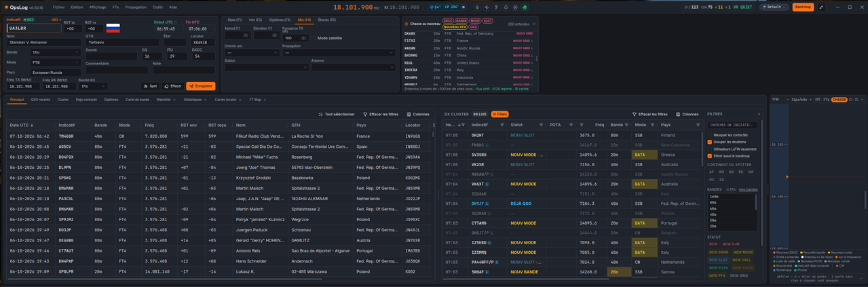868x287 pixels.
Task: Open the Bande 17m dropdown
Action: (x=56, y=52)
